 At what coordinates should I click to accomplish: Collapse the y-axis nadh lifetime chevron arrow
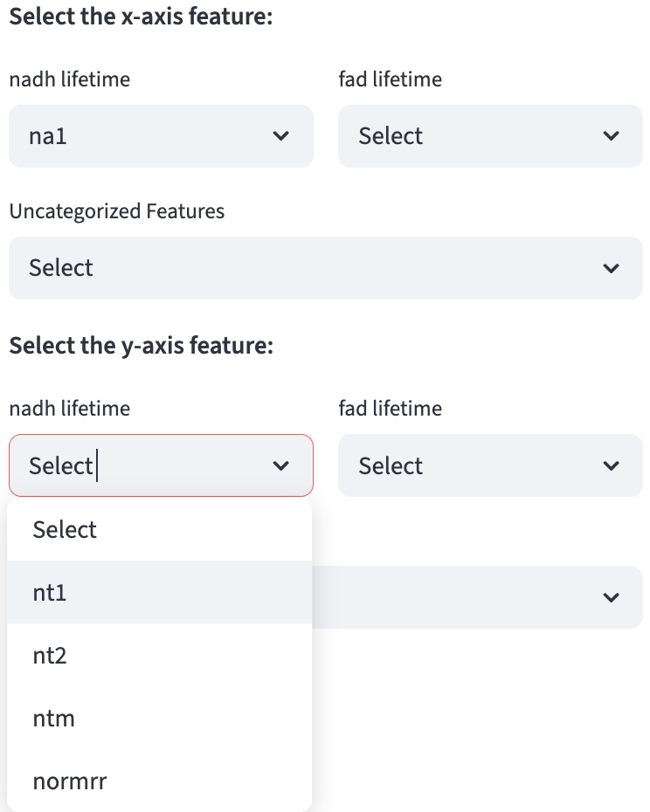281,466
